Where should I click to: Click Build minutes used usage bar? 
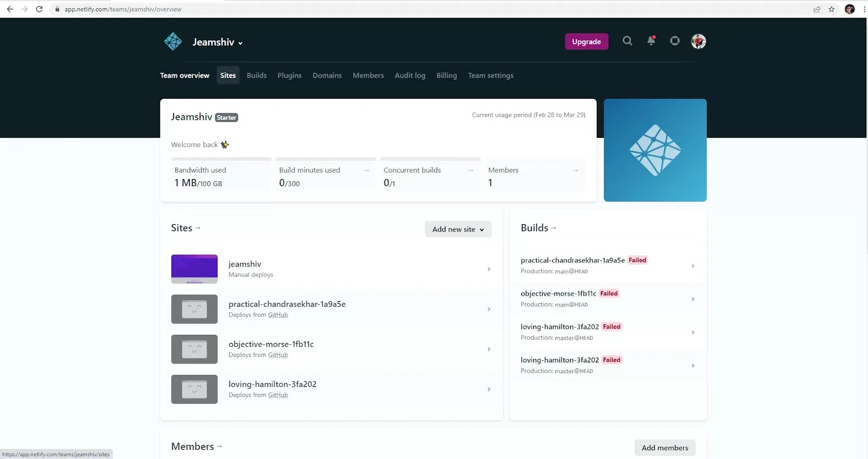pos(326,159)
